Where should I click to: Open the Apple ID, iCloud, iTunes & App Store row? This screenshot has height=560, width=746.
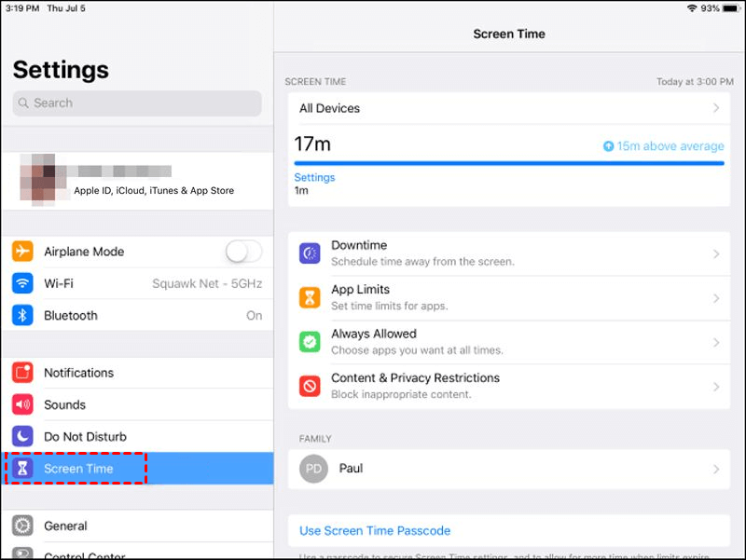point(137,181)
